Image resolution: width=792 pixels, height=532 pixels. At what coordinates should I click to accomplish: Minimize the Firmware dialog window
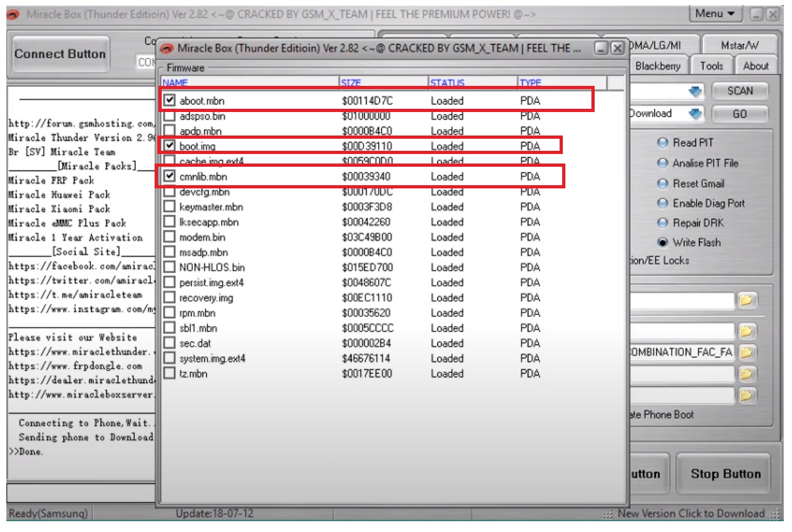click(602, 48)
